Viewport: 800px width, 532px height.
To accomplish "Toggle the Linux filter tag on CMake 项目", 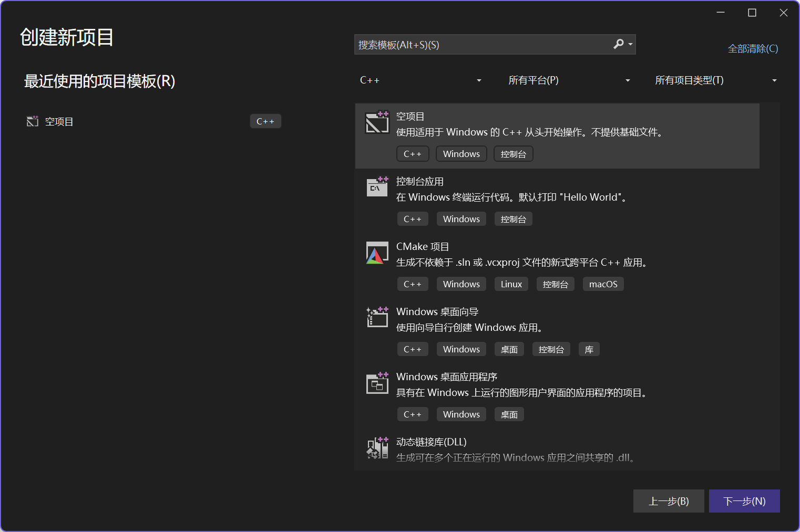I will [x=510, y=284].
